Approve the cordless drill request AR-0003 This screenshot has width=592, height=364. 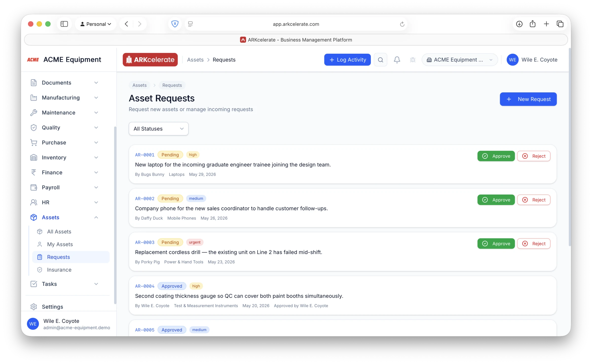coord(496,244)
